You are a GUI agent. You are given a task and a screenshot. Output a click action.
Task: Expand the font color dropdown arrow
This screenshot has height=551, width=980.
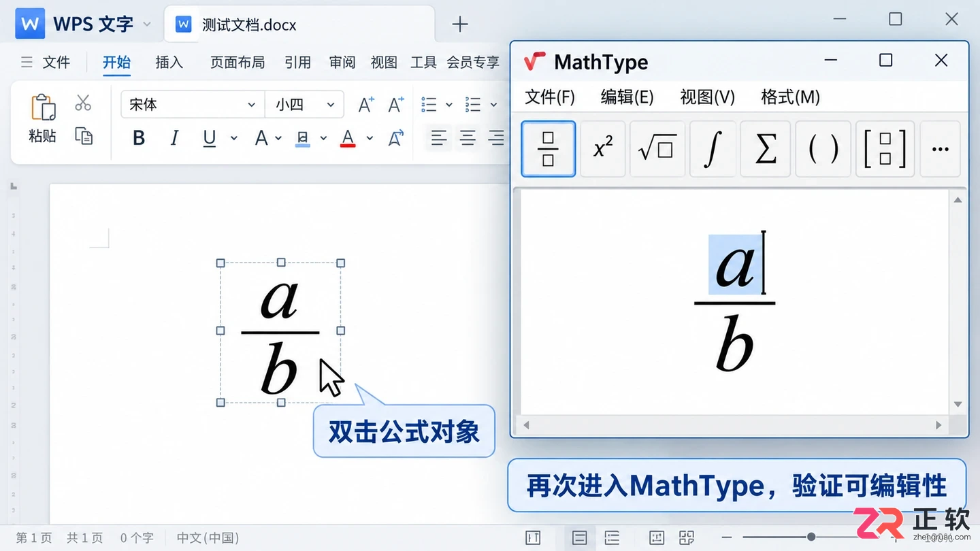tap(370, 138)
